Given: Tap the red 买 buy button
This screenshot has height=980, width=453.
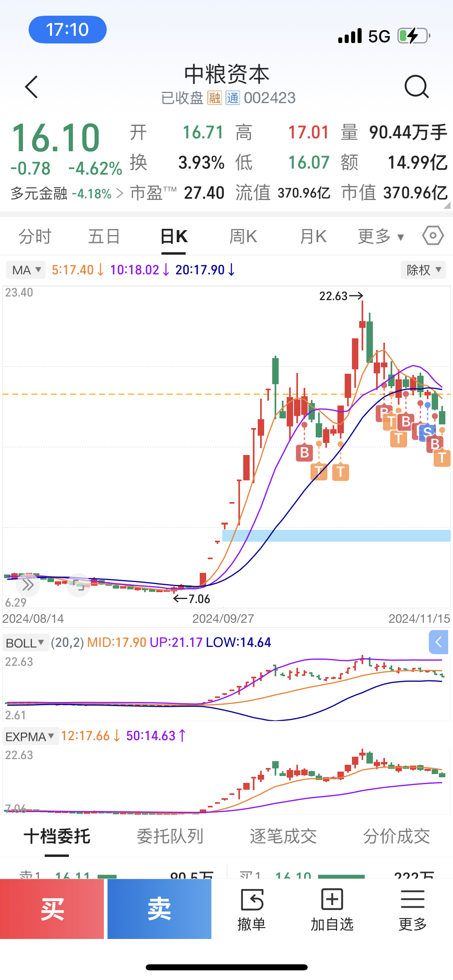Looking at the screenshot, I should pos(52,909).
